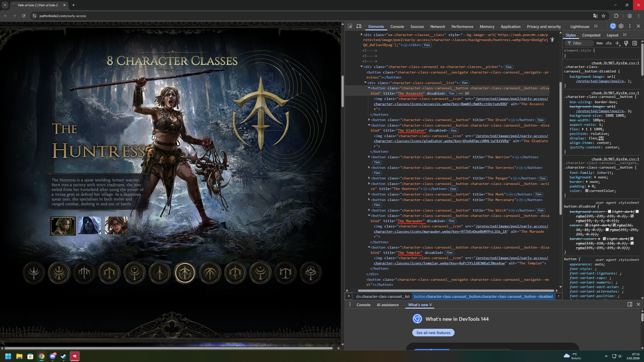Expand The Warrior button node

[369, 157]
